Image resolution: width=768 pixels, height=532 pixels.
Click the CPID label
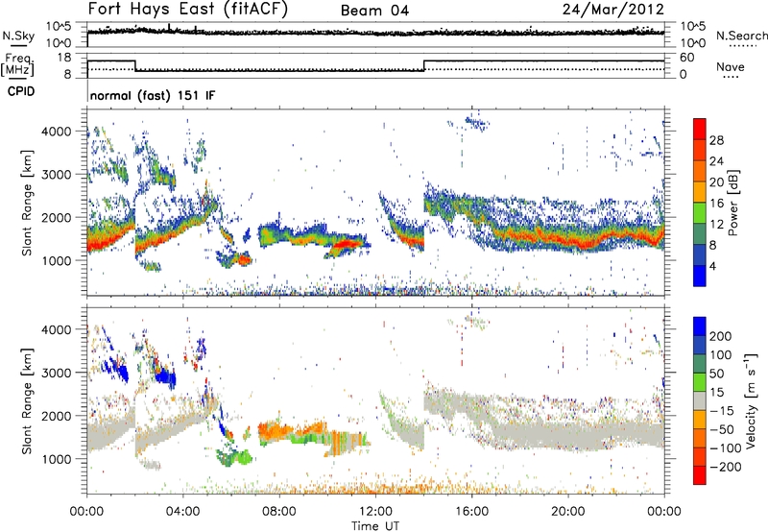click(21, 91)
